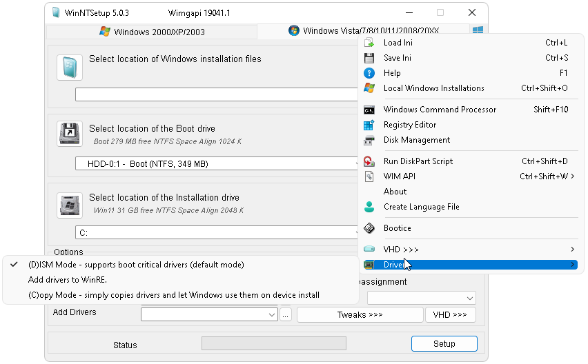Choose DISM Mode default driver option
The image size is (588, 364).
tap(181, 265)
